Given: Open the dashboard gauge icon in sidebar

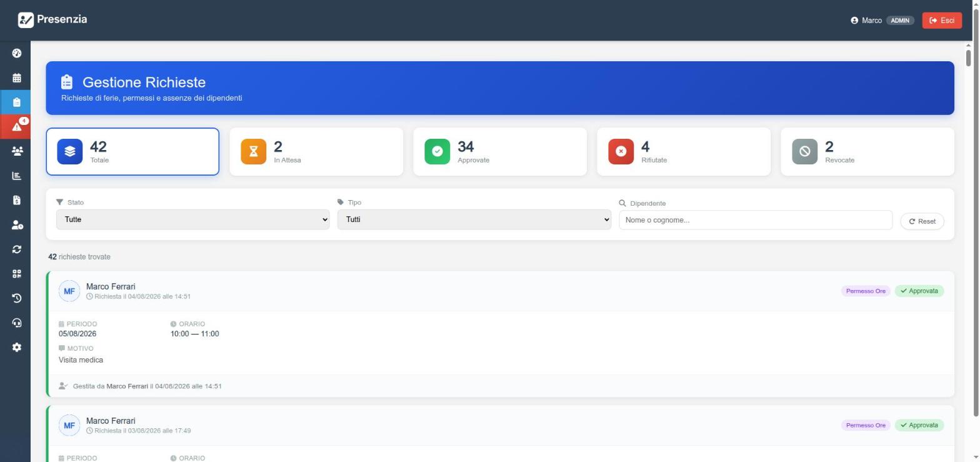Looking at the screenshot, I should [x=17, y=53].
